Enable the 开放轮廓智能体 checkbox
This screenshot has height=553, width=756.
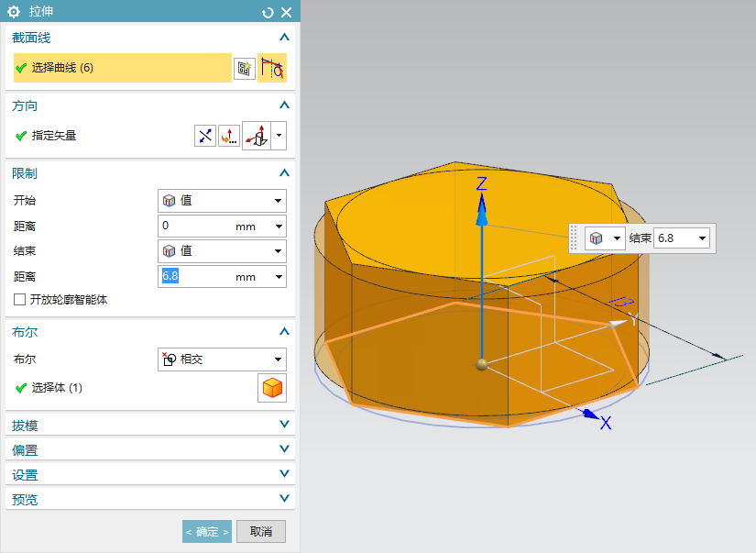pos(20,300)
